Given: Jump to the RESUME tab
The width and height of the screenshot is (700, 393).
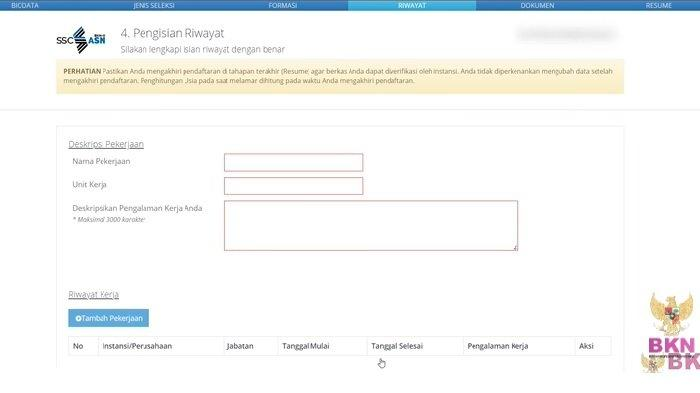Looking at the screenshot, I should pos(658,5).
